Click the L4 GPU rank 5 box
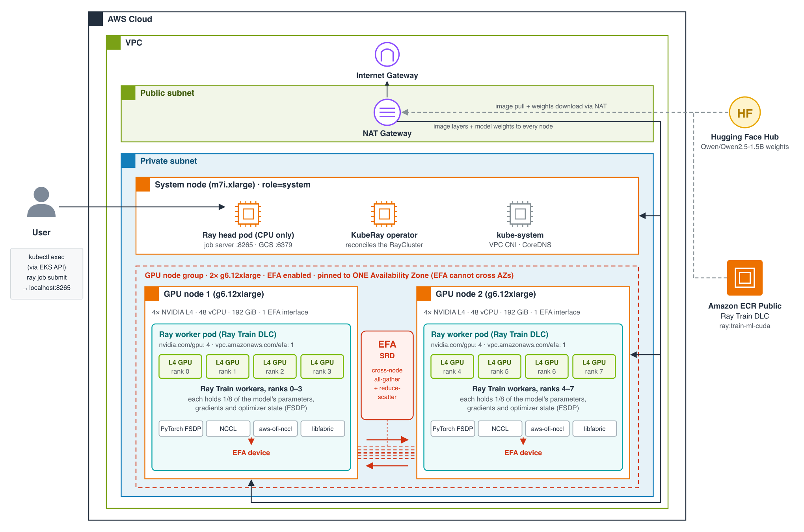The height and width of the screenshot is (532, 804). (x=499, y=366)
